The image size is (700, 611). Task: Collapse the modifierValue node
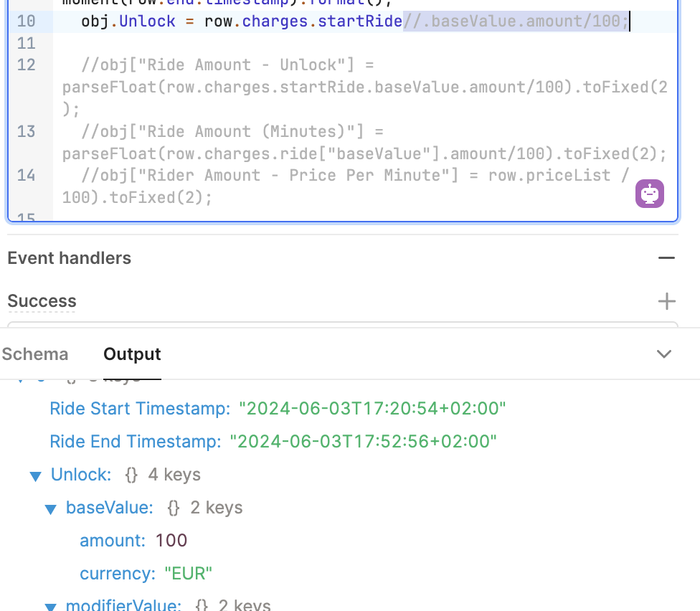[50, 607]
